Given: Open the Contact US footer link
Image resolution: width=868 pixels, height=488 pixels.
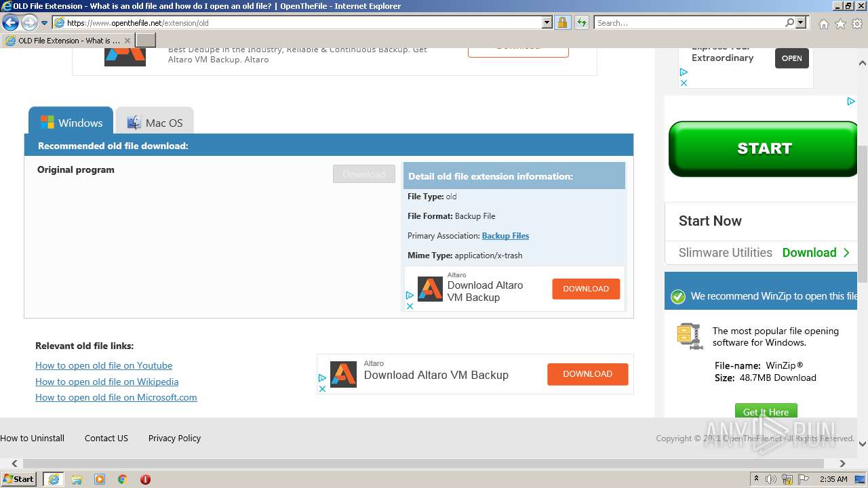Looking at the screenshot, I should 106,439.
